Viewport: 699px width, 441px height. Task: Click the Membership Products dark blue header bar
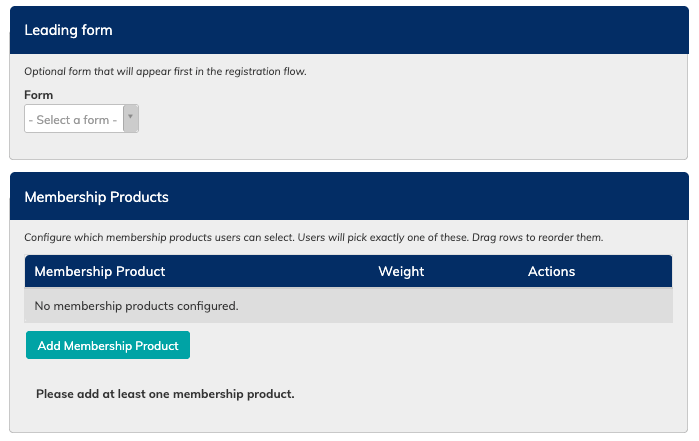point(349,196)
